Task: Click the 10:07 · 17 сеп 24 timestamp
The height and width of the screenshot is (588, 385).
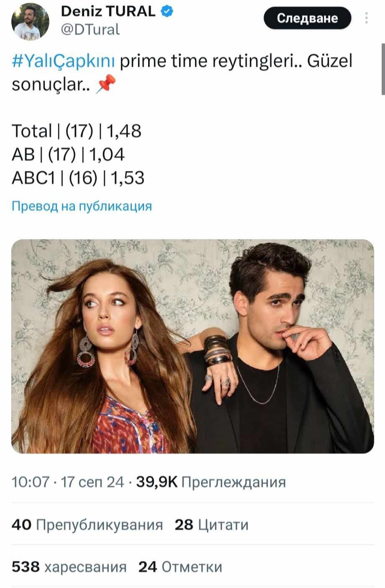Action: 68,482
